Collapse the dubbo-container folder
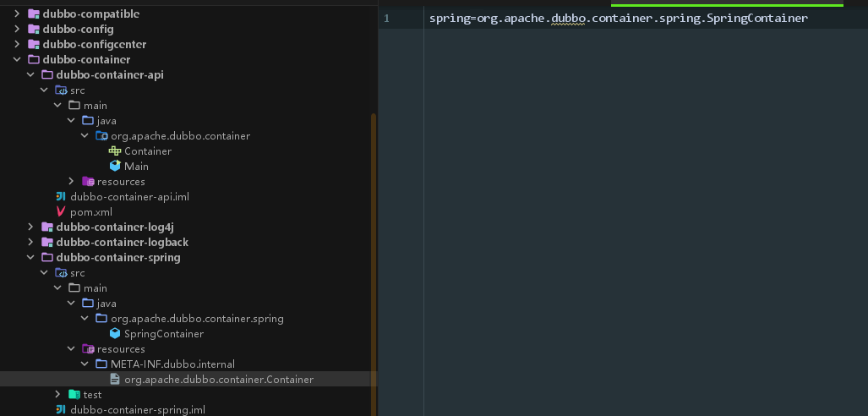The height and width of the screenshot is (416, 868). [x=18, y=60]
